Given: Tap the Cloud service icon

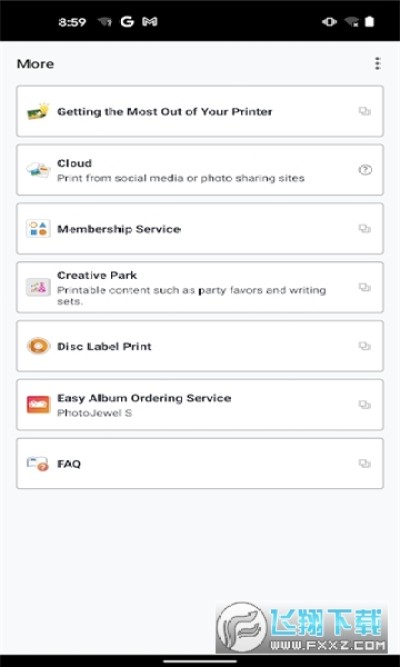Looking at the screenshot, I should pyautogui.click(x=38, y=170).
